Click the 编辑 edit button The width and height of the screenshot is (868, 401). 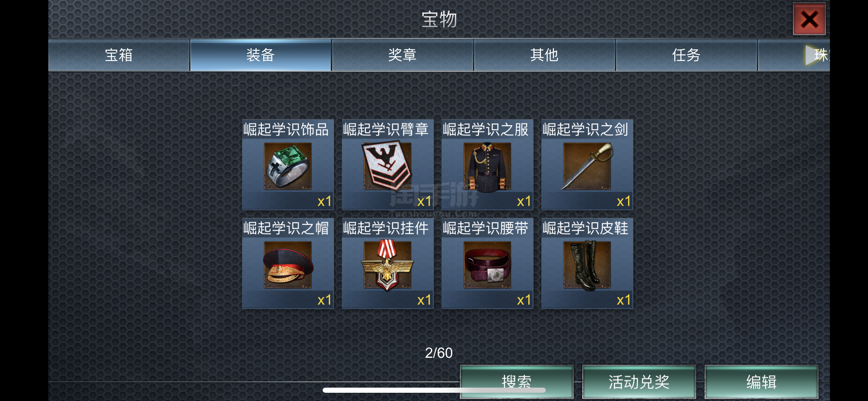tap(761, 382)
